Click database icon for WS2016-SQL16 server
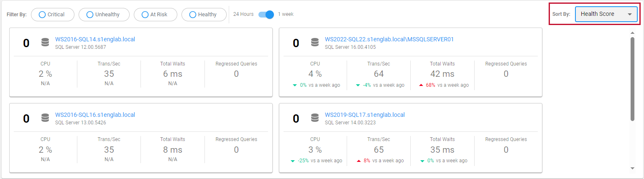 [x=45, y=118]
